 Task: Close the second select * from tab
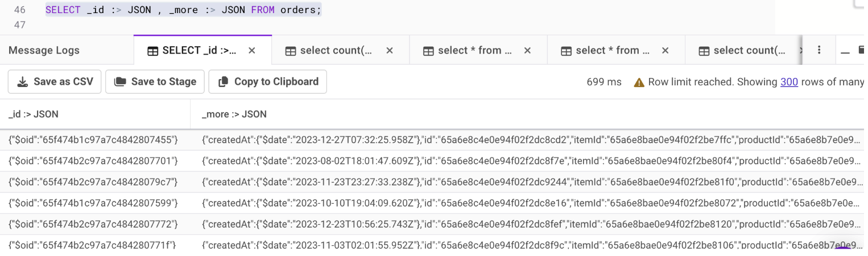(x=665, y=51)
